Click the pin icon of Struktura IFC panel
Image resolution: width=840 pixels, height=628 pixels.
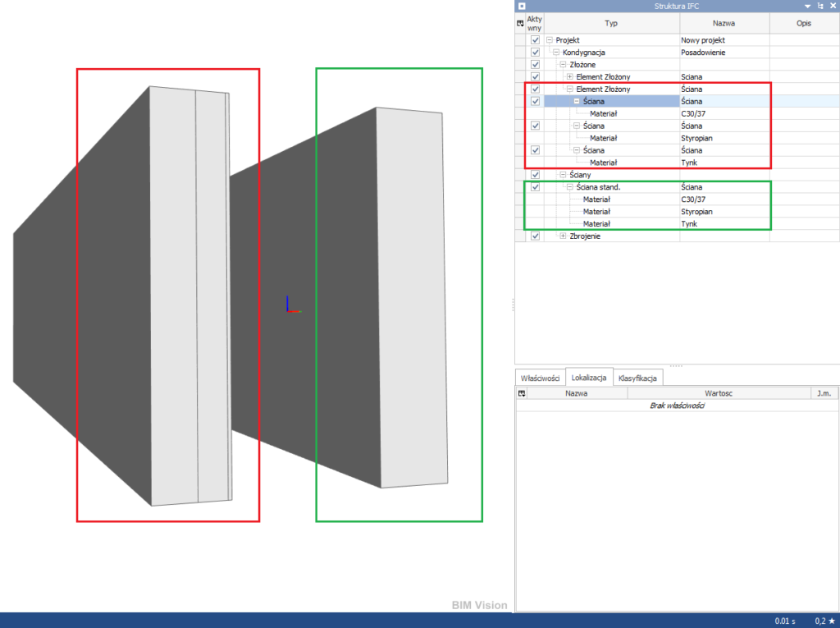(x=819, y=6)
